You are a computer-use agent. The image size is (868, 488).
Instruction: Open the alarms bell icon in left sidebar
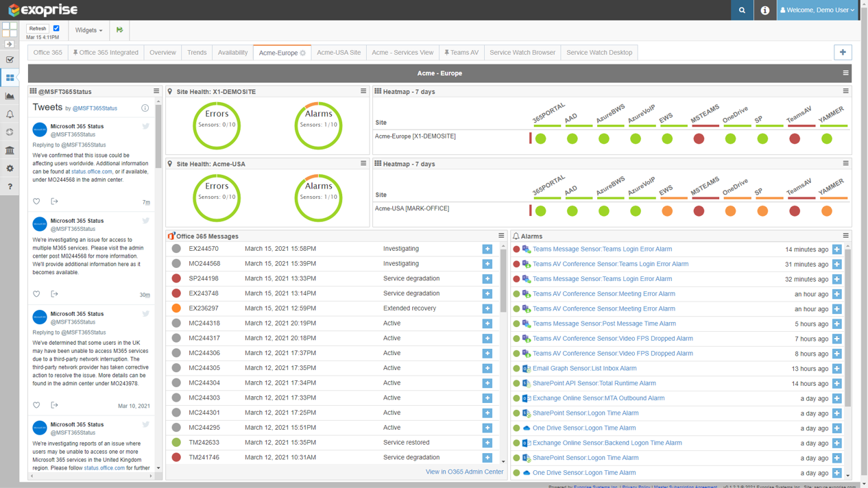pos(10,114)
